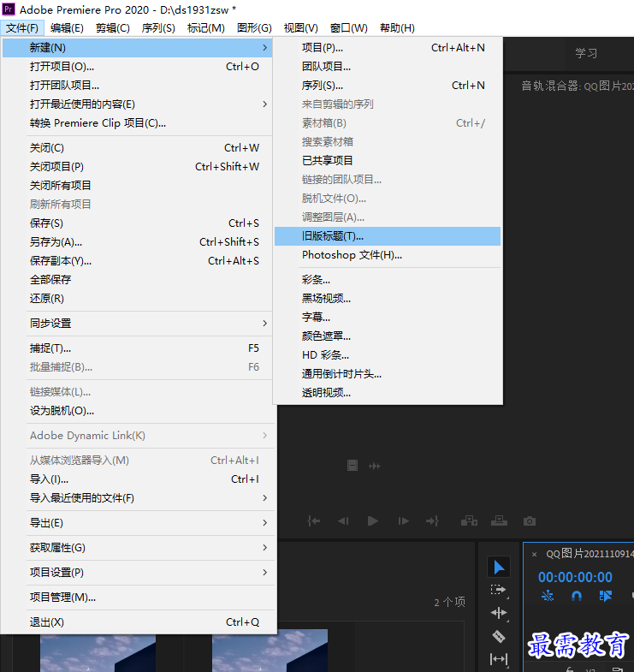Click 打开项目(O)... menu item
The height and width of the screenshot is (672, 634).
(137, 67)
